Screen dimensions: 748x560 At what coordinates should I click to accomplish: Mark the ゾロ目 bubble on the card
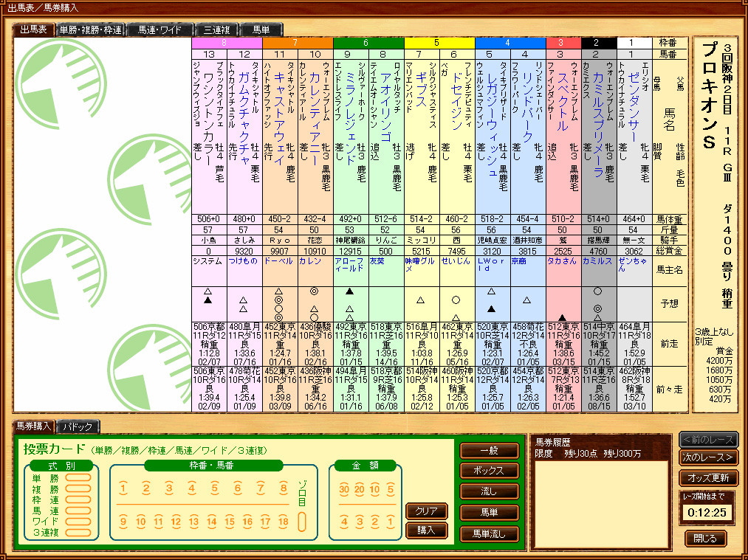point(301,522)
